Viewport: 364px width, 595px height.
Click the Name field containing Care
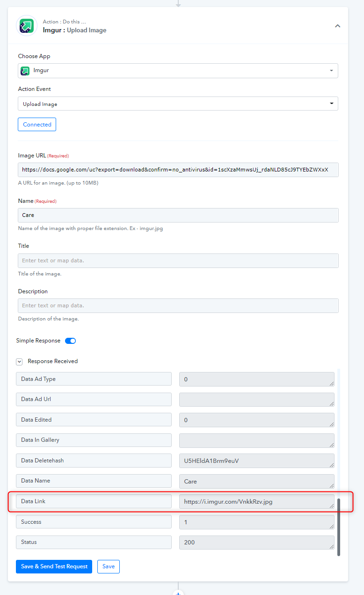point(178,215)
